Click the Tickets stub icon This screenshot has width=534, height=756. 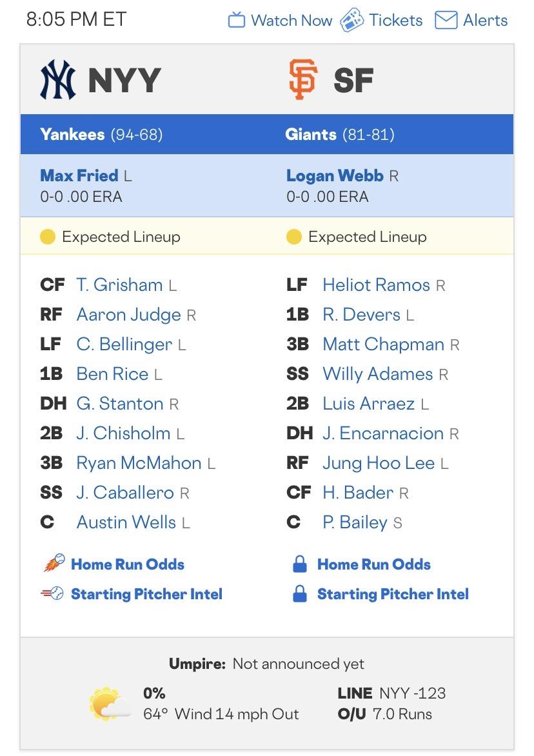click(x=352, y=20)
